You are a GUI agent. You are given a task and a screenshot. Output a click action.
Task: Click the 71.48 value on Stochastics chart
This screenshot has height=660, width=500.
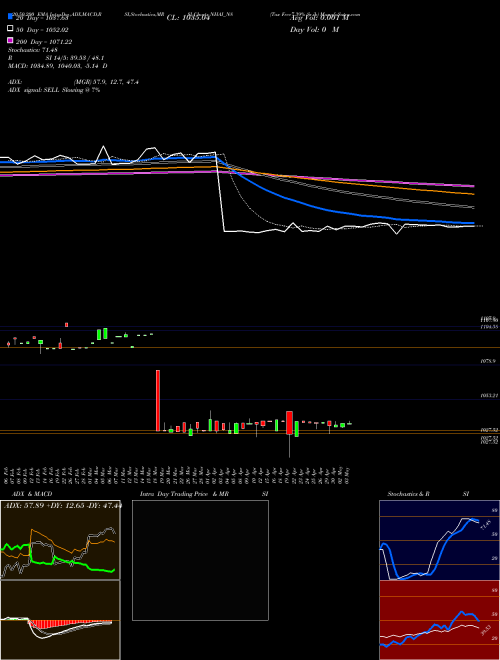coord(485,524)
